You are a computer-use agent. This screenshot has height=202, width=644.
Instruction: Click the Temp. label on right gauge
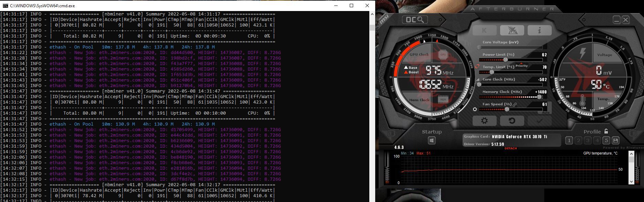click(603, 99)
